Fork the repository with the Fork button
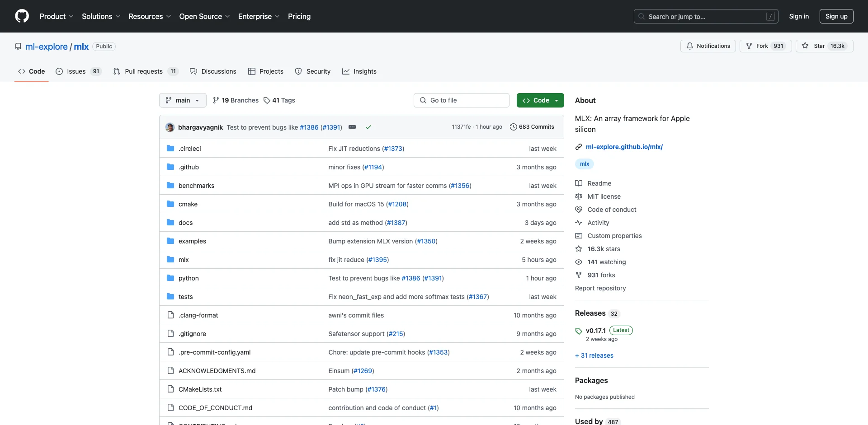Viewport: 868px width, 425px height. coord(766,46)
